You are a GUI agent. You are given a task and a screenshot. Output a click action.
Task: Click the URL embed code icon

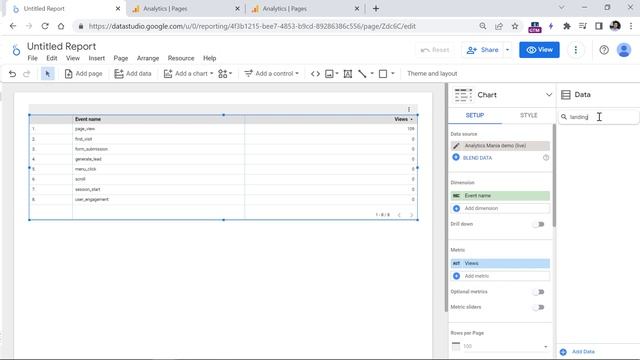(x=315, y=74)
